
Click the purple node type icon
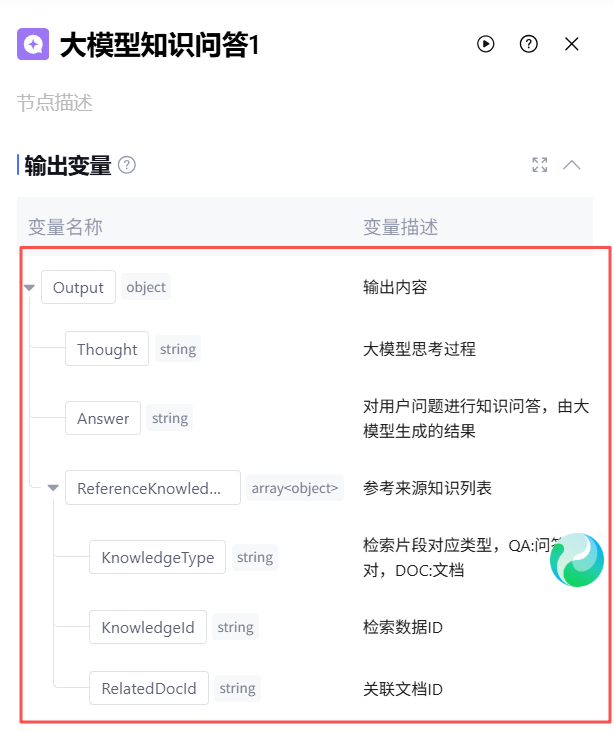(x=33, y=44)
